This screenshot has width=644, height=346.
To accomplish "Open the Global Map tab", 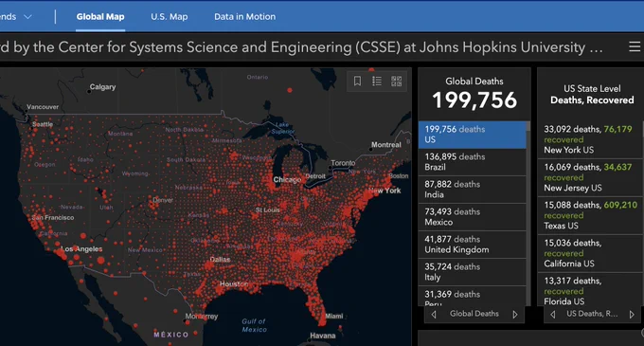I will pyautogui.click(x=100, y=17).
